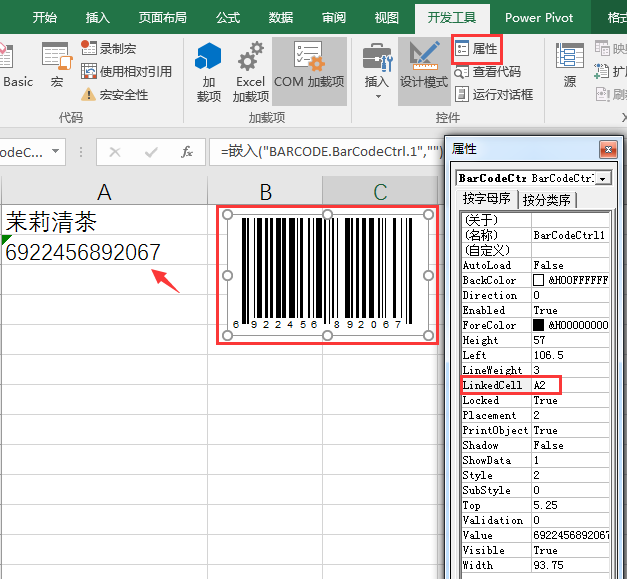This screenshot has height=579, width=627.
Task: Select column A header
Action: pos(104,192)
